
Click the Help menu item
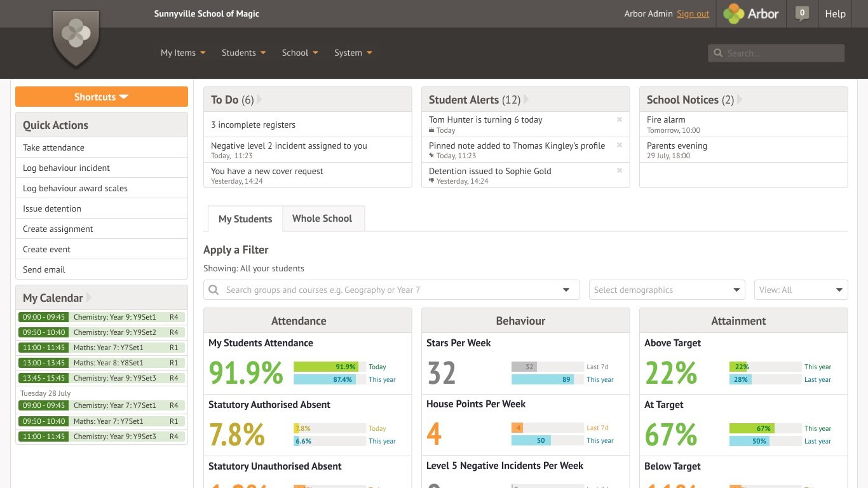tap(835, 13)
